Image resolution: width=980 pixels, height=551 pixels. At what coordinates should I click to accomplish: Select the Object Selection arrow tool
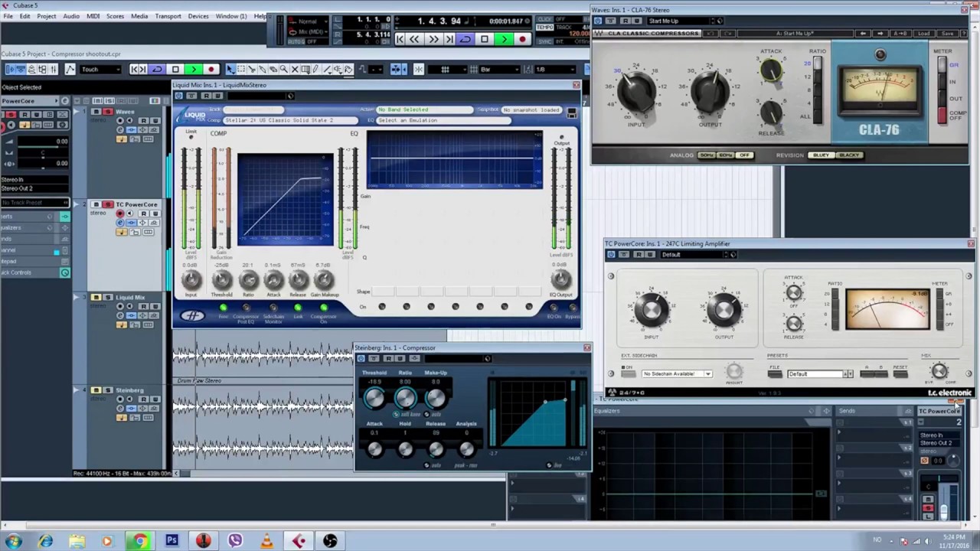(230, 70)
